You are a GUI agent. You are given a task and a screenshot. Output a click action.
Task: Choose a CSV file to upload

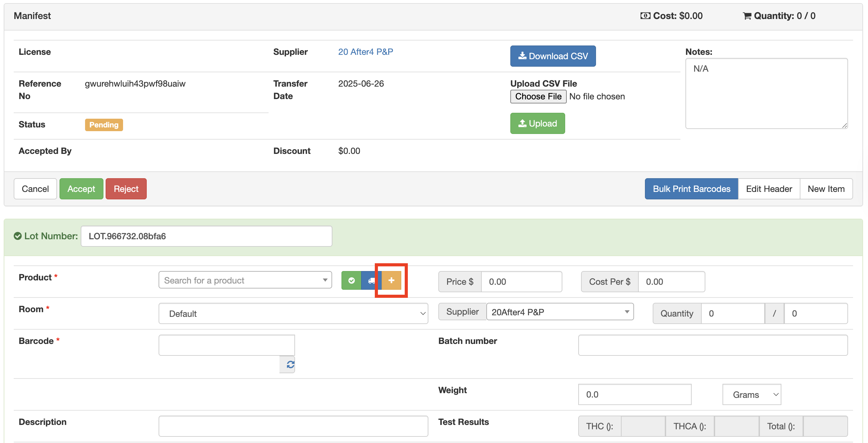(538, 96)
